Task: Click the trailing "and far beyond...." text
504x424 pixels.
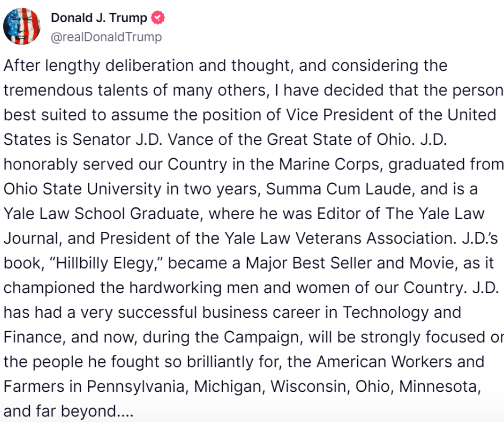Action: [x=68, y=411]
